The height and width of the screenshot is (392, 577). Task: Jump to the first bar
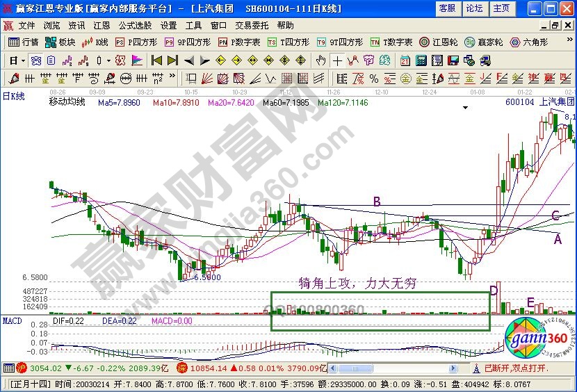point(156,60)
